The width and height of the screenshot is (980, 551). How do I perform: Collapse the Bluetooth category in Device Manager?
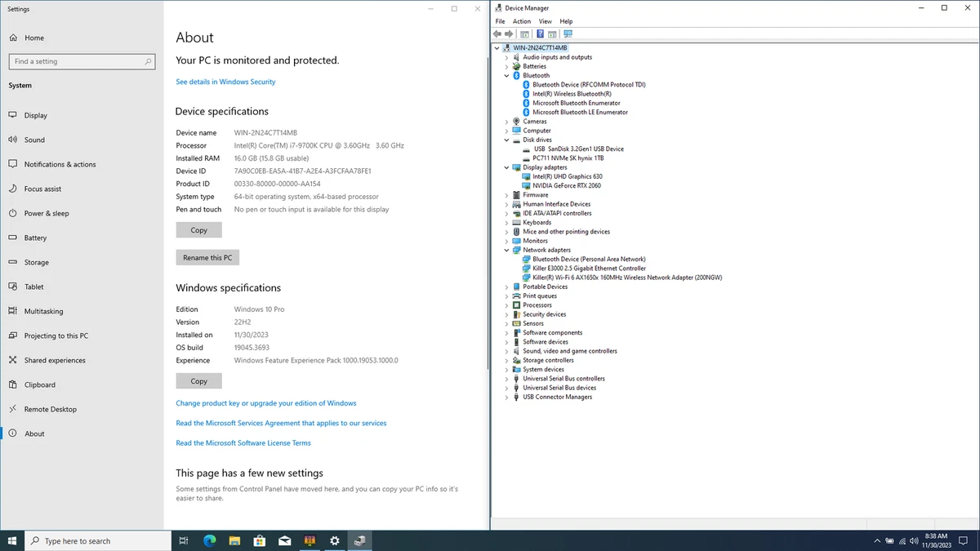(x=506, y=76)
